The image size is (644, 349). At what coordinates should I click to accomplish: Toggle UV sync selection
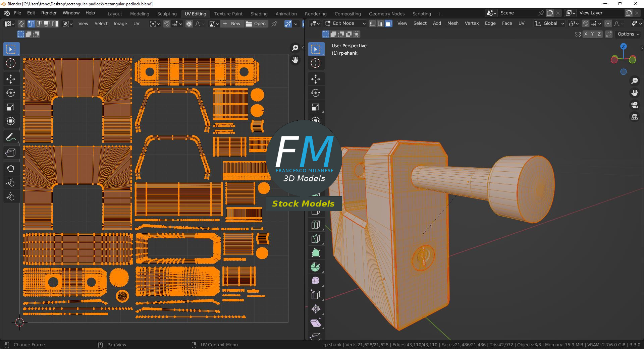(x=21, y=23)
